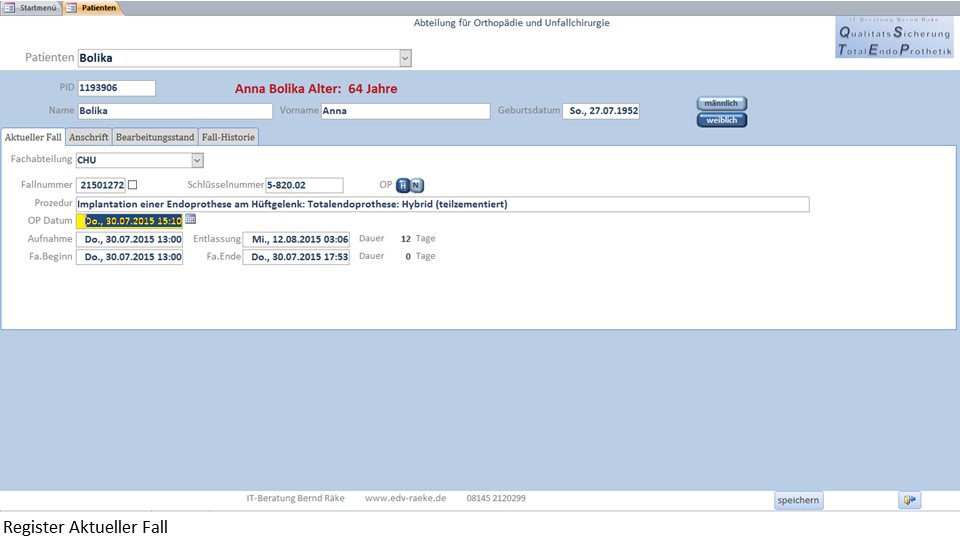
Task: Click the Schlüsselnummer field 5-820.02
Action: pos(304,185)
